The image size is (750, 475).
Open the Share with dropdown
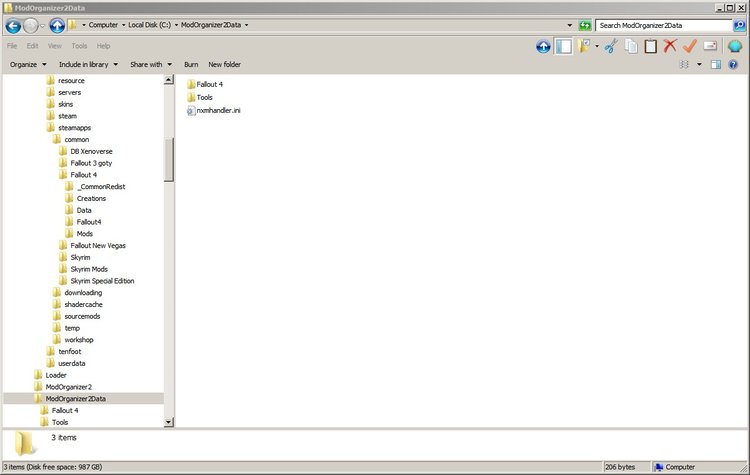pos(151,64)
